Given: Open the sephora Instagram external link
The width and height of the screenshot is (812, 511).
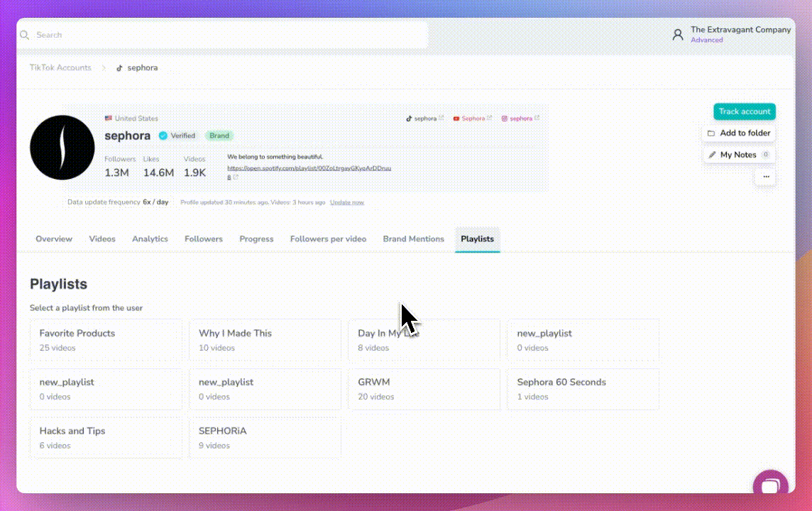Looking at the screenshot, I should (520, 119).
